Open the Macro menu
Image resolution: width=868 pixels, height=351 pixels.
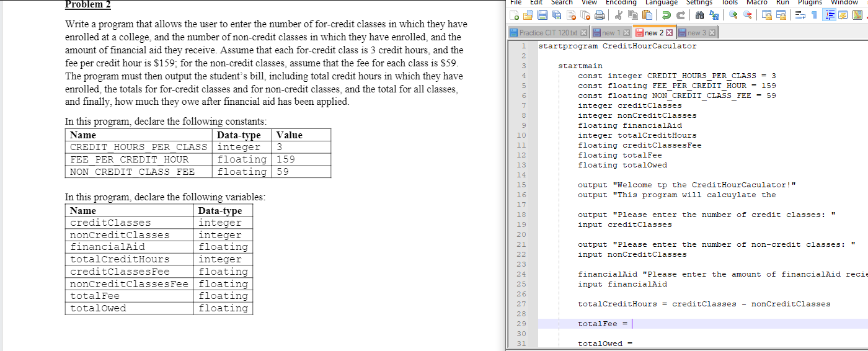[x=757, y=2]
